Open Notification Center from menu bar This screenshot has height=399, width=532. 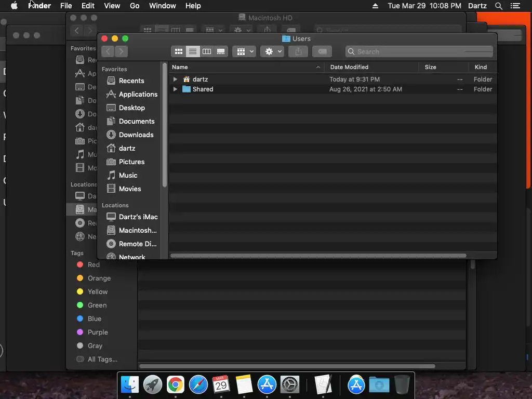(x=515, y=6)
